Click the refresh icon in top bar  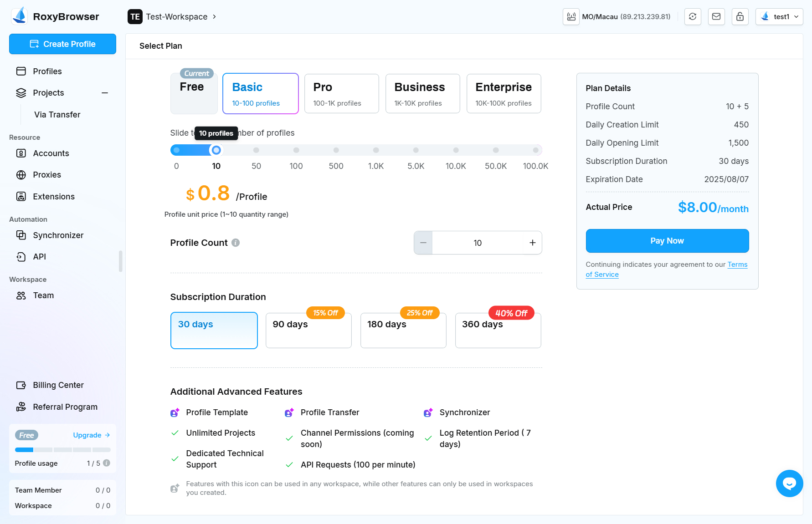pos(693,17)
